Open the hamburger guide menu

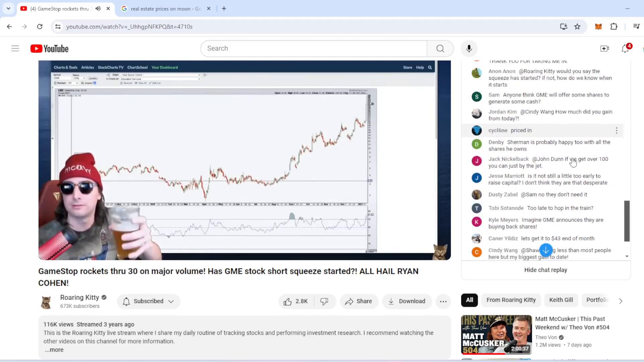coord(15,49)
